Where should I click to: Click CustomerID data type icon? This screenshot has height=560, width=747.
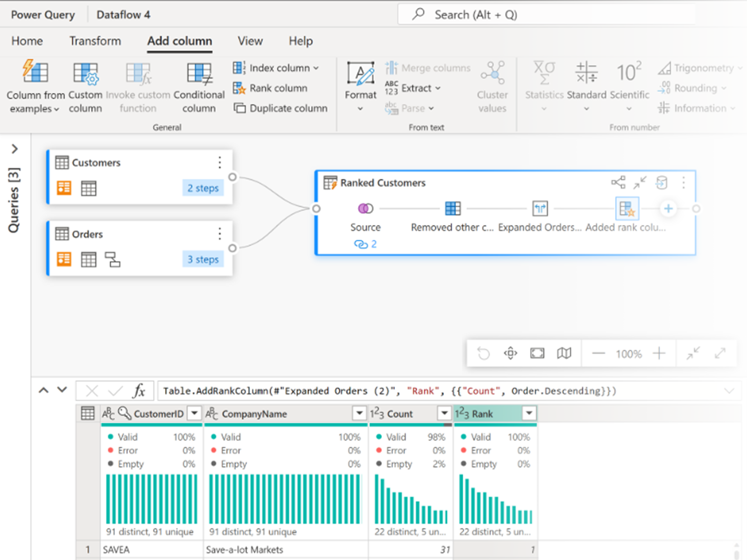108,413
